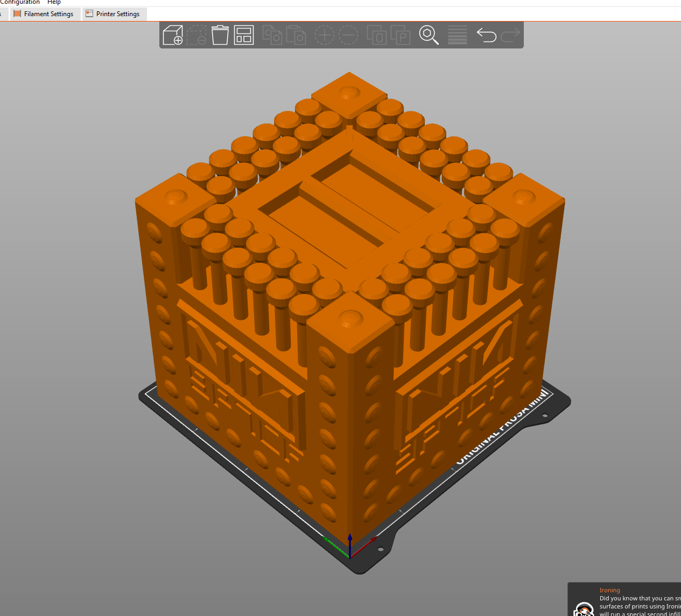Image resolution: width=681 pixels, height=616 pixels.
Task: Activate the Arrange objects tool
Action: coord(243,34)
